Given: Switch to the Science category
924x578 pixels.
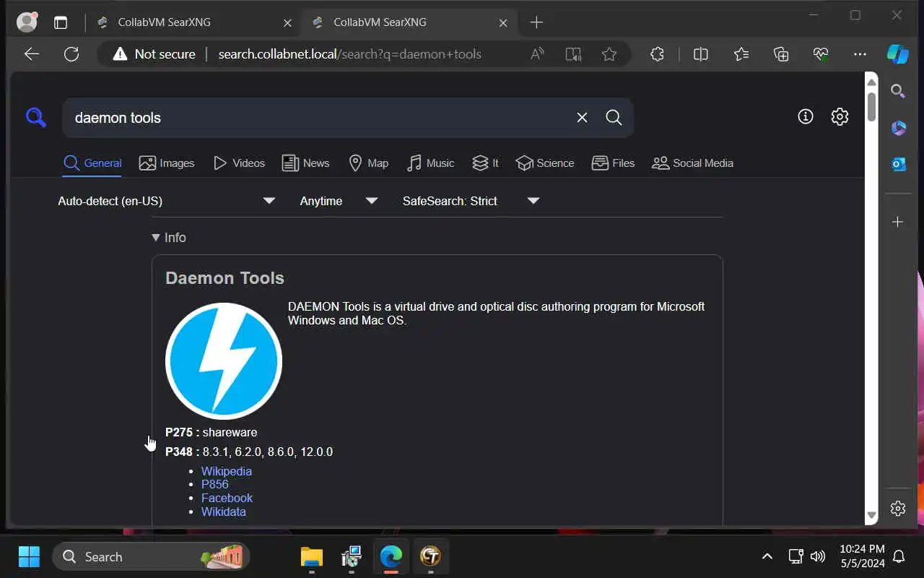Looking at the screenshot, I should 545,163.
